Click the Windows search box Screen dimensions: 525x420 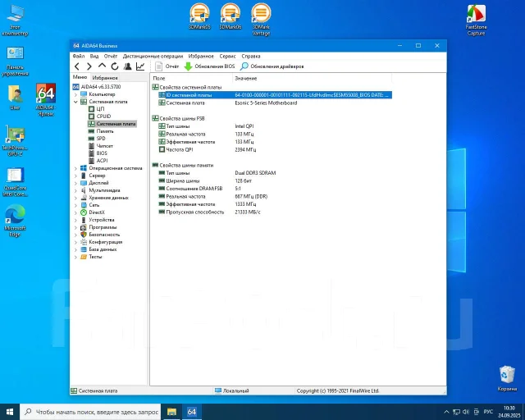coord(90,412)
